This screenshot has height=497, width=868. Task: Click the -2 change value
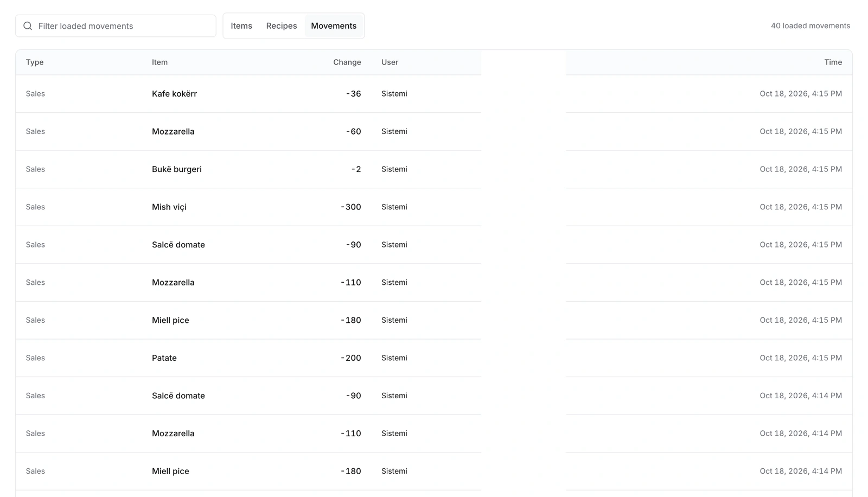(356, 169)
